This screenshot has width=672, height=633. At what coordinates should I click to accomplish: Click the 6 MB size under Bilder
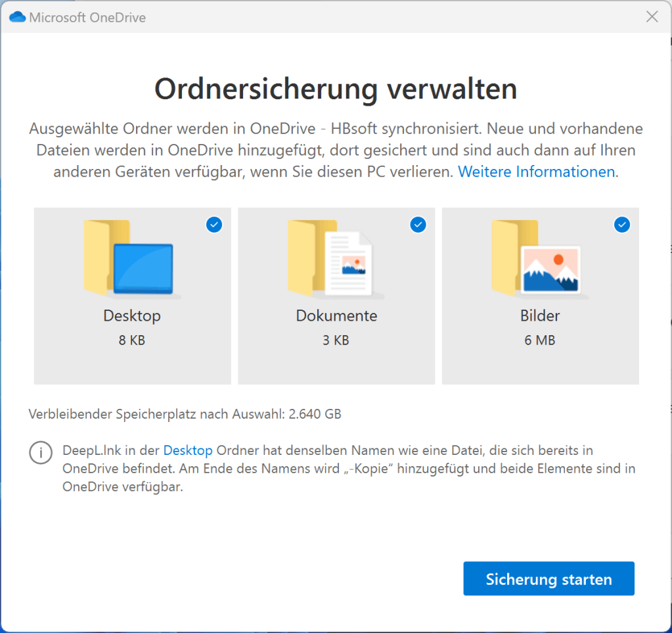pyautogui.click(x=540, y=340)
